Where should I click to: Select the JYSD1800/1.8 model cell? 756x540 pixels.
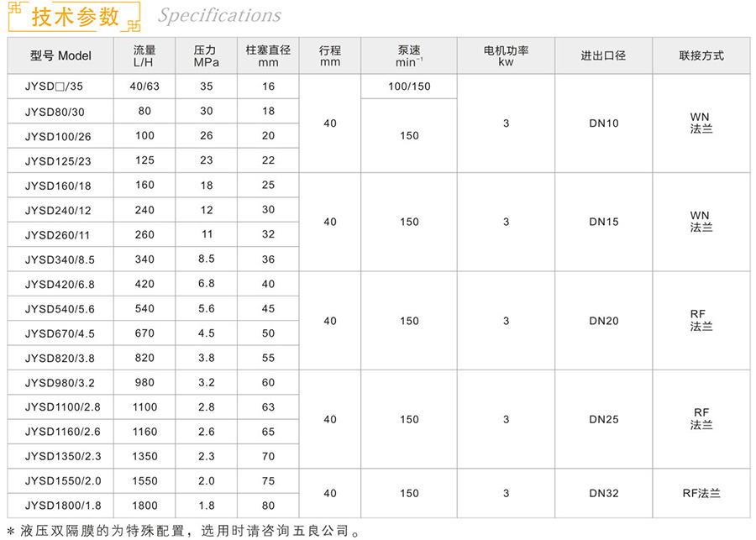(x=62, y=506)
